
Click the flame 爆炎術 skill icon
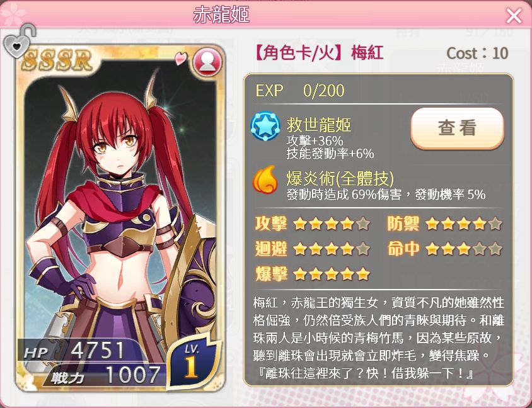pyautogui.click(x=265, y=179)
